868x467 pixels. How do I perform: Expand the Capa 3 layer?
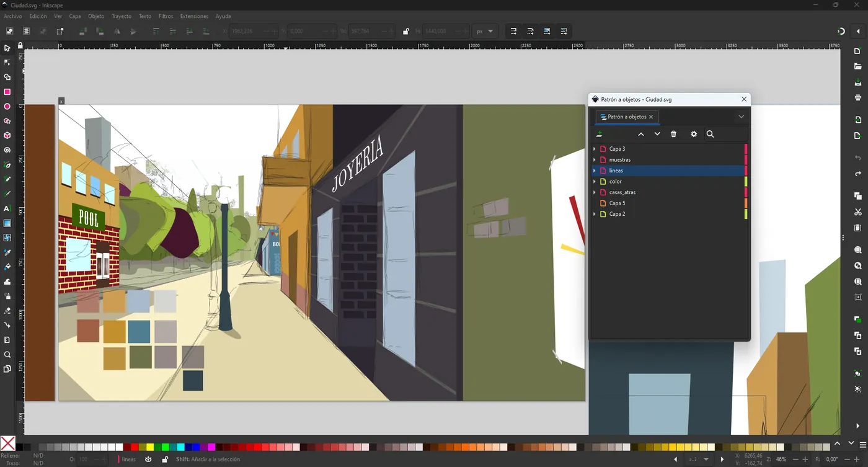click(x=594, y=149)
